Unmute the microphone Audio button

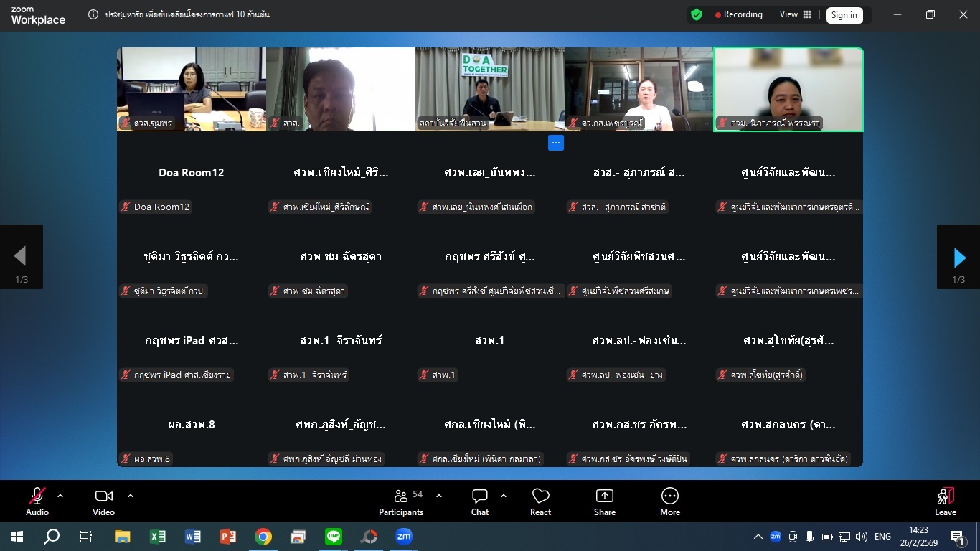tap(37, 501)
